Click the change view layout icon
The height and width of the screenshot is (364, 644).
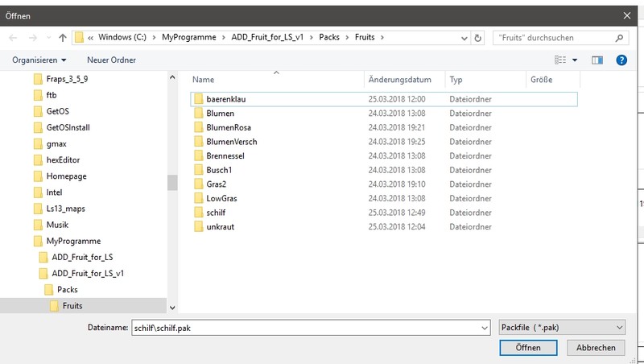point(561,60)
